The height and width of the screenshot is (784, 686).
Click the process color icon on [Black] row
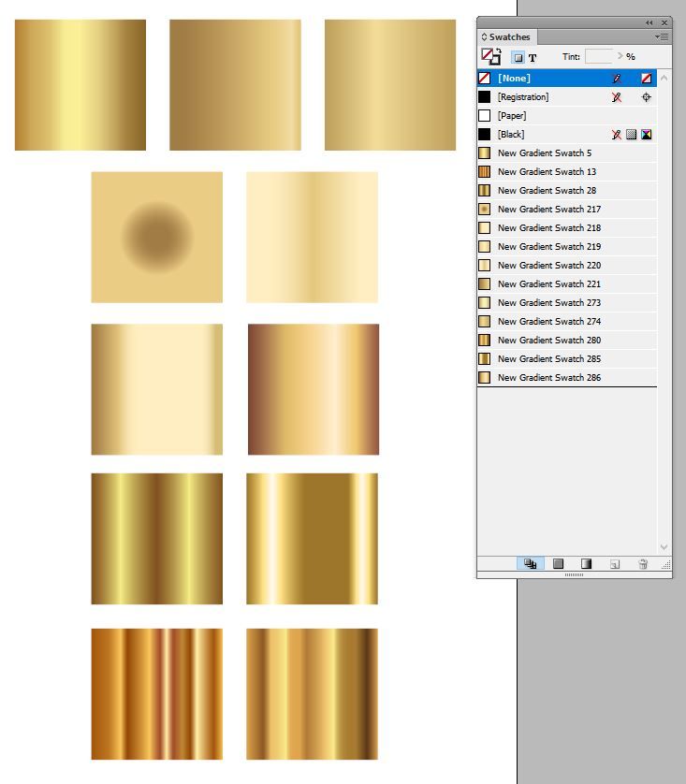(632, 135)
